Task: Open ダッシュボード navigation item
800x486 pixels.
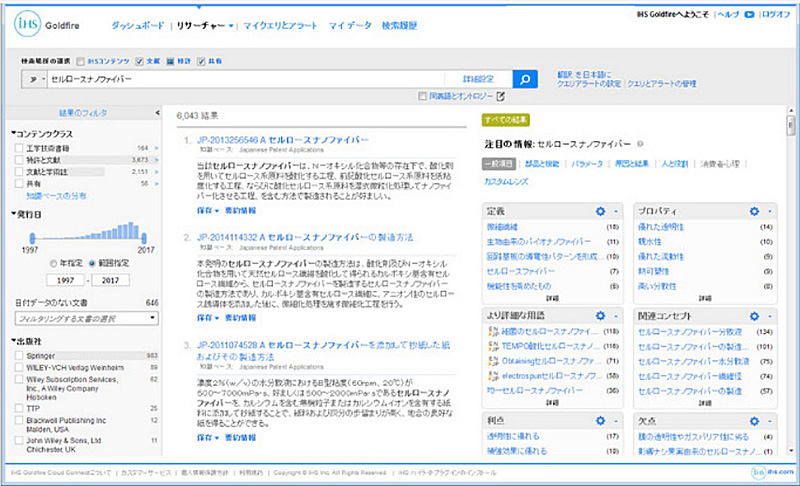Action: click(138, 25)
